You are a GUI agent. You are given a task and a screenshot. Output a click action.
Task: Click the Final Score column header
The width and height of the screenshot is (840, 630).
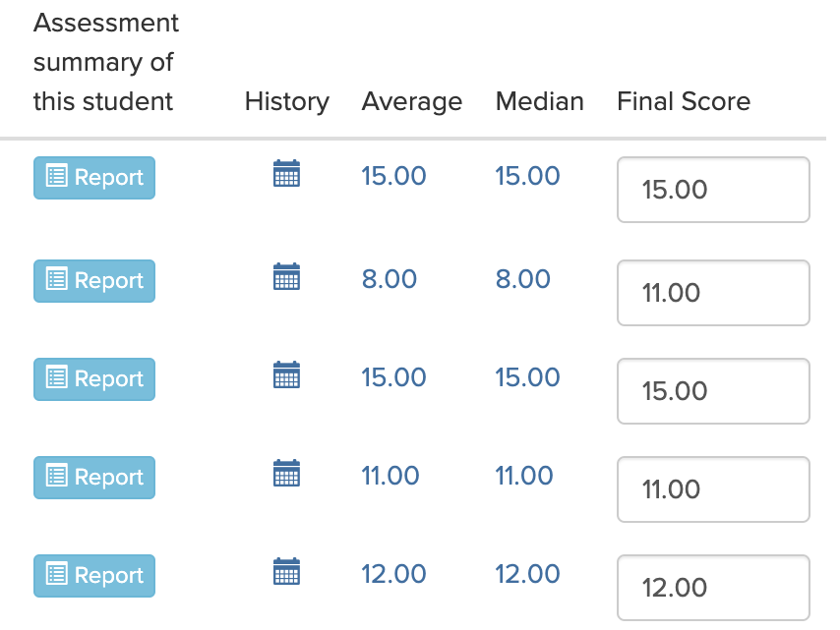[x=683, y=101]
